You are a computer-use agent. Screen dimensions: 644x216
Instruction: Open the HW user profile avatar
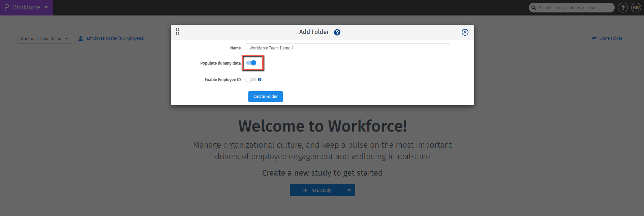(x=636, y=7)
